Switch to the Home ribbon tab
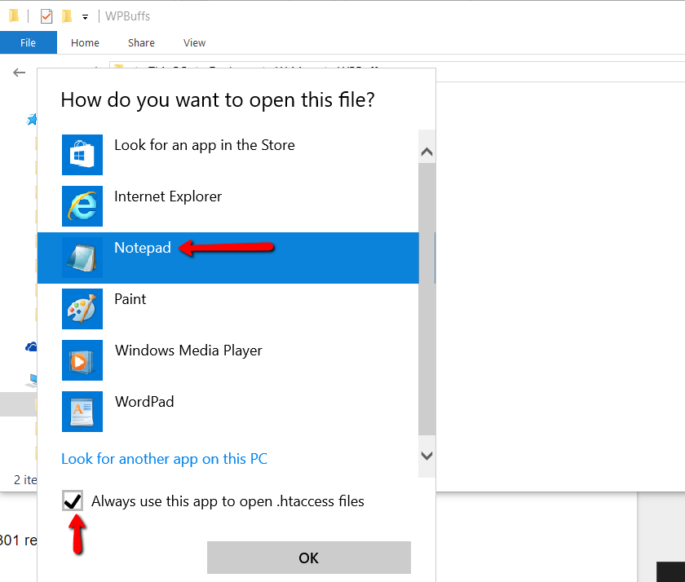 point(85,43)
